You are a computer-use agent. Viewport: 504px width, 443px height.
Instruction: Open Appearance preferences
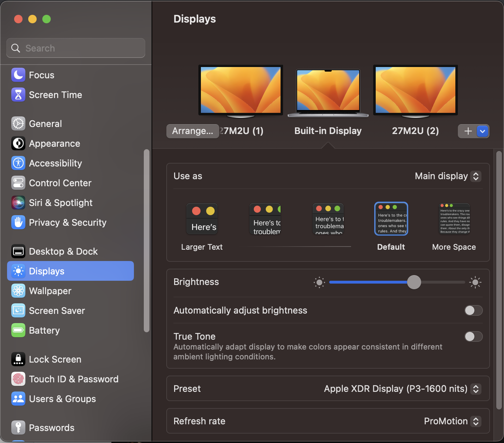coord(54,144)
